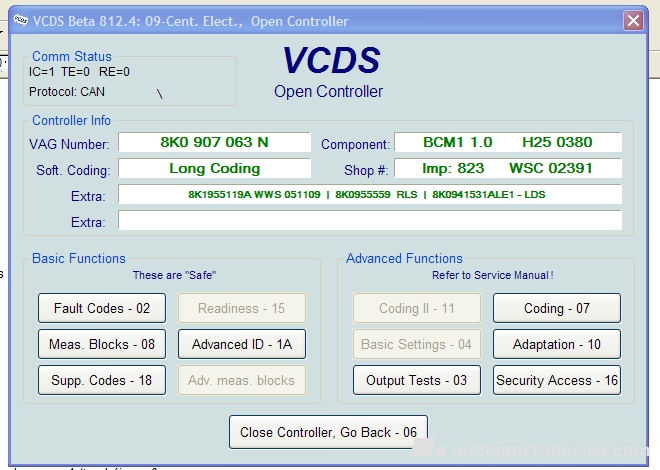Image resolution: width=660 pixels, height=470 pixels.
Task: Start Output Tests - 03
Action: point(416,380)
